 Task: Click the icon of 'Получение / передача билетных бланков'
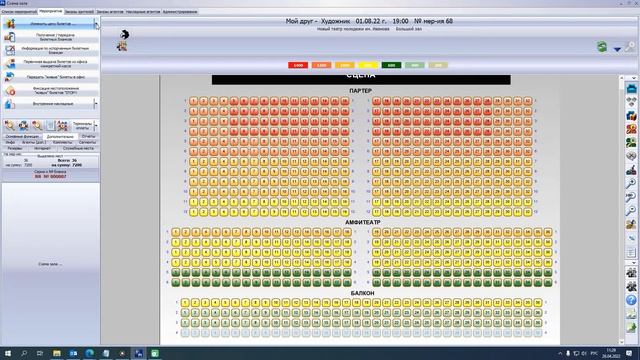(10, 37)
